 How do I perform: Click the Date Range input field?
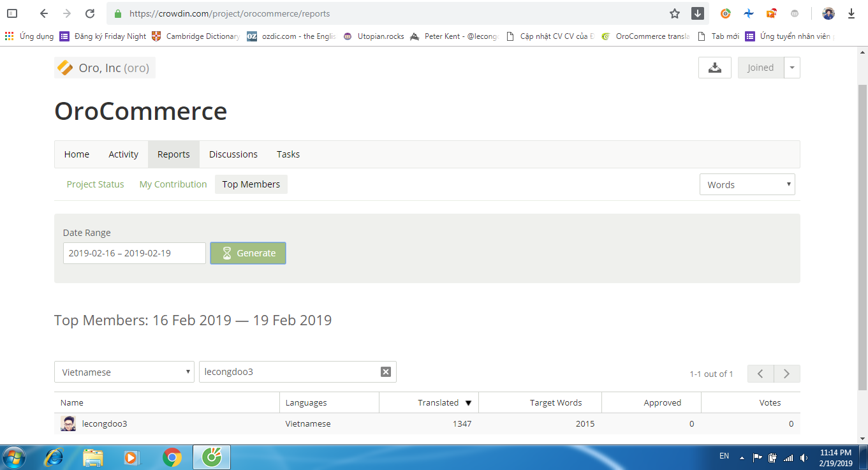click(x=134, y=253)
